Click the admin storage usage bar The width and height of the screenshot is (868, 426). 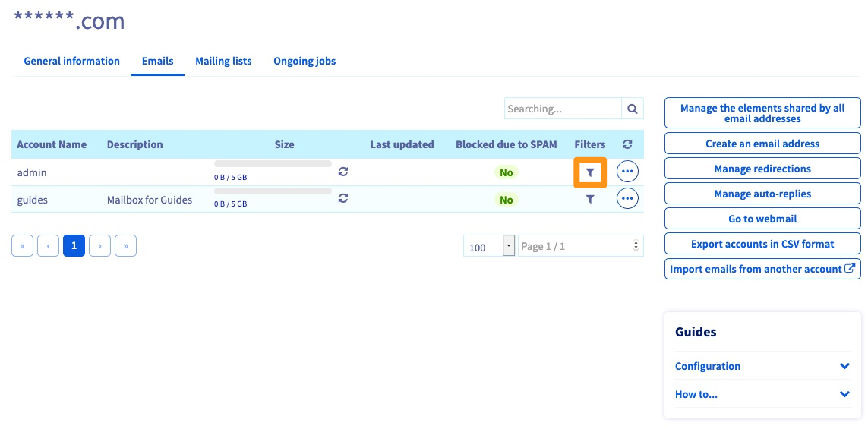pyautogui.click(x=273, y=163)
